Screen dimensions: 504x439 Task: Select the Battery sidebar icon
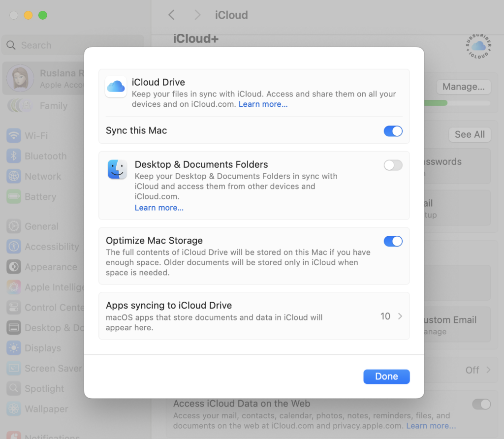(x=13, y=196)
